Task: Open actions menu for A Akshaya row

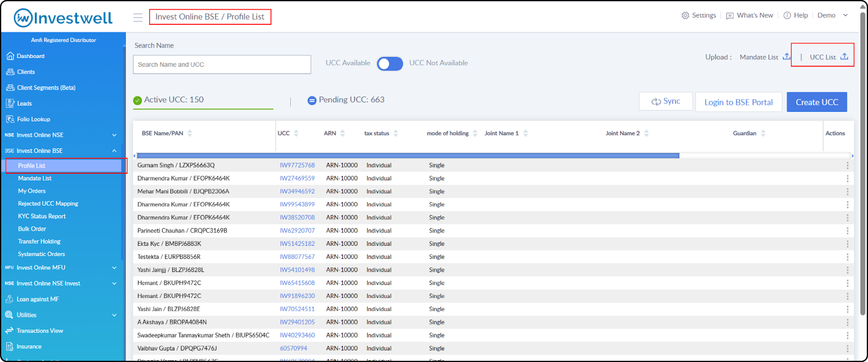Action: (847, 322)
